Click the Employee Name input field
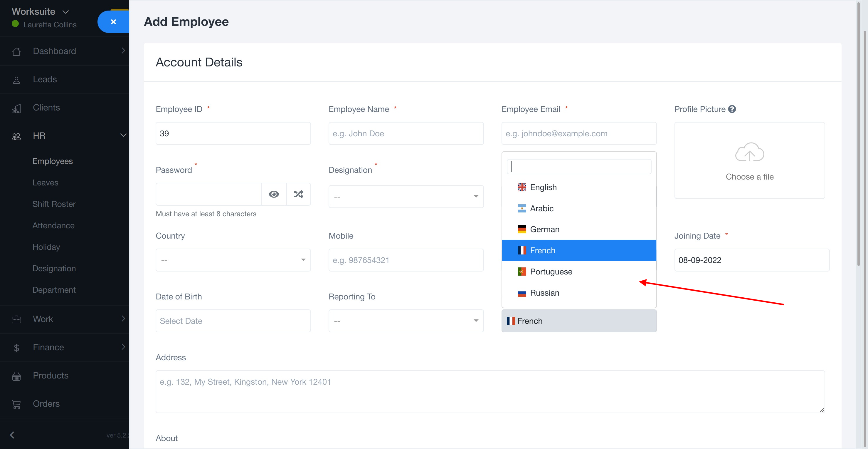The image size is (868, 449). (x=406, y=133)
